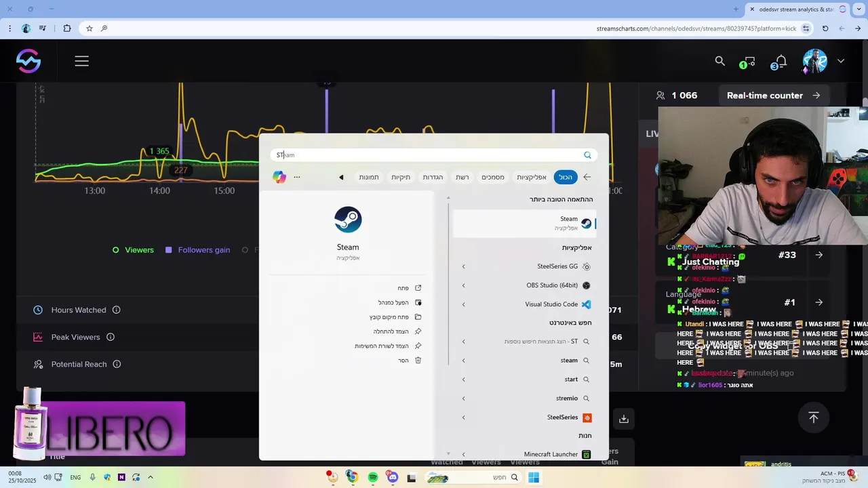Open the SteelSeries GG app result
Image resolution: width=868 pixels, height=488 pixels.
pyautogui.click(x=524, y=266)
